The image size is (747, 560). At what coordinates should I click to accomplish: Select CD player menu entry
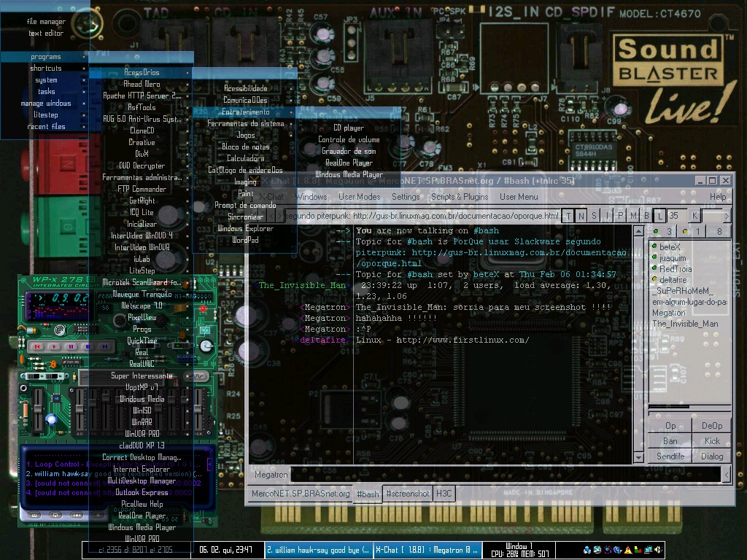348,128
